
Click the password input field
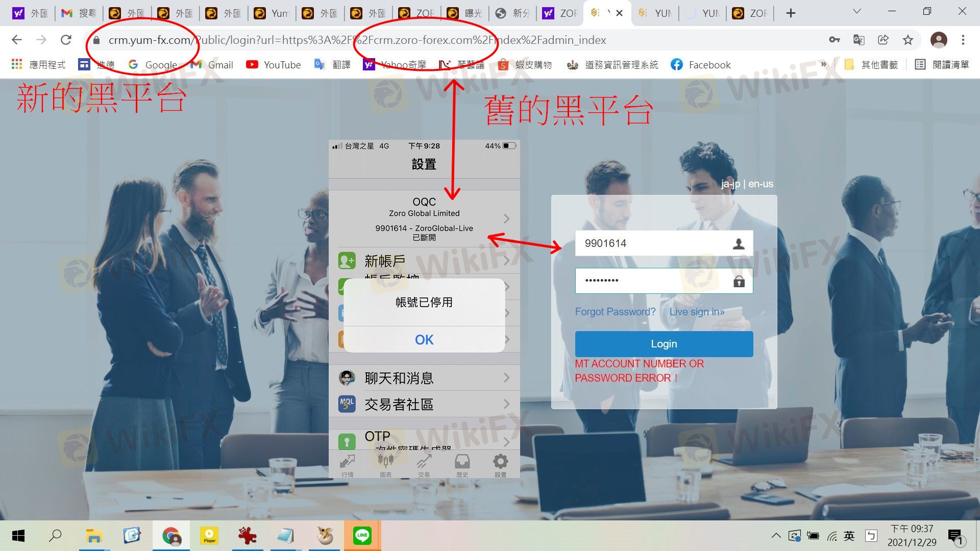(664, 281)
